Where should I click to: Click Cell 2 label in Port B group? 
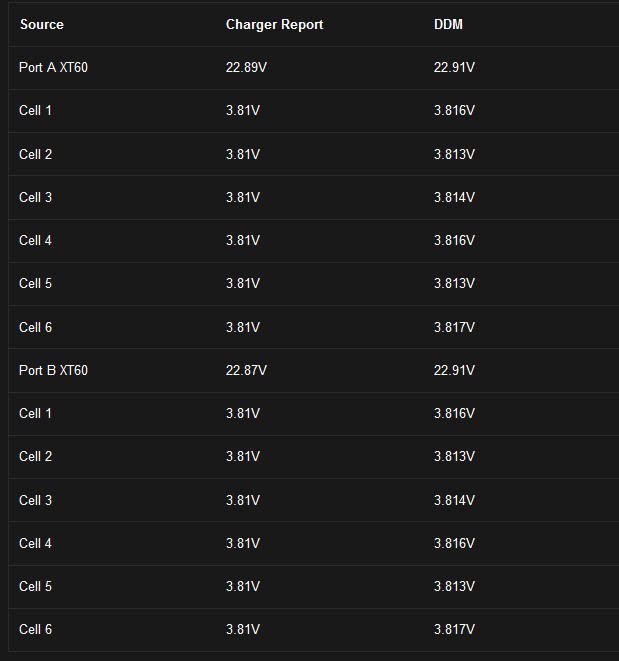point(35,456)
